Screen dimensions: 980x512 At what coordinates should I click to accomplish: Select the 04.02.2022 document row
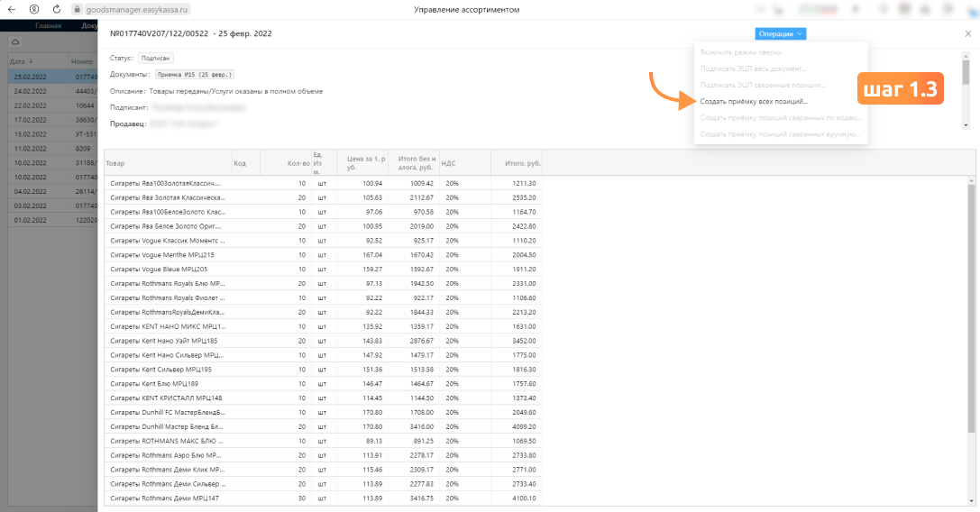(x=52, y=191)
